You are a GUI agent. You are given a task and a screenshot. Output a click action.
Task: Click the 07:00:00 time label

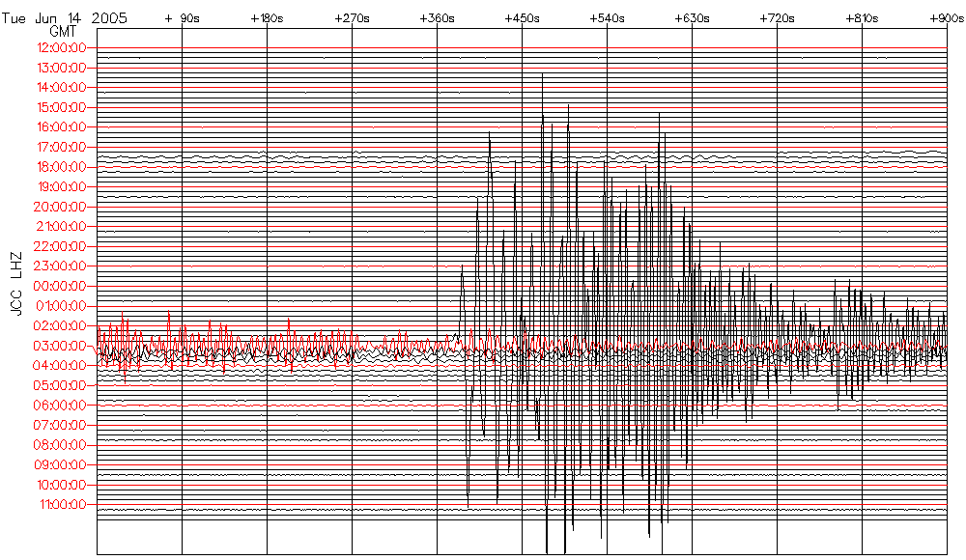pos(60,425)
